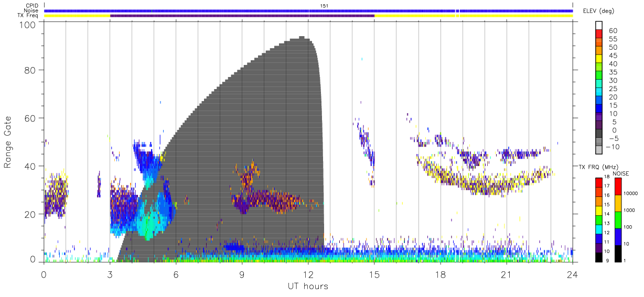
Task: Click the UT hours x-axis title
Action: pos(308,286)
